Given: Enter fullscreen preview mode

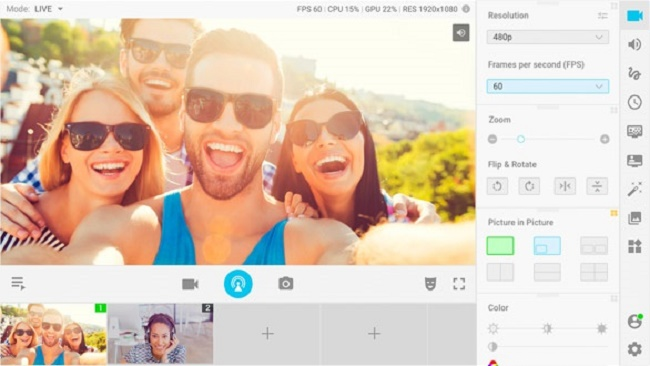Looking at the screenshot, I should tap(459, 284).
